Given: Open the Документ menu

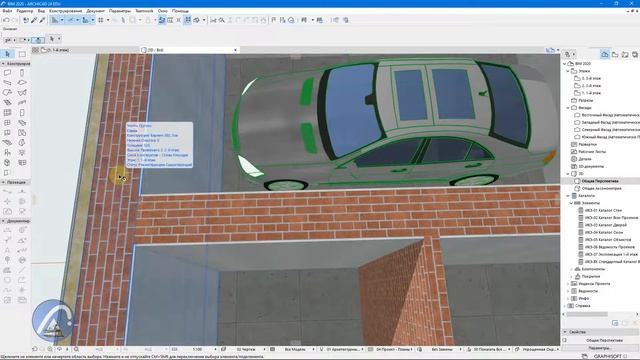Looking at the screenshot, I should 96,11.
